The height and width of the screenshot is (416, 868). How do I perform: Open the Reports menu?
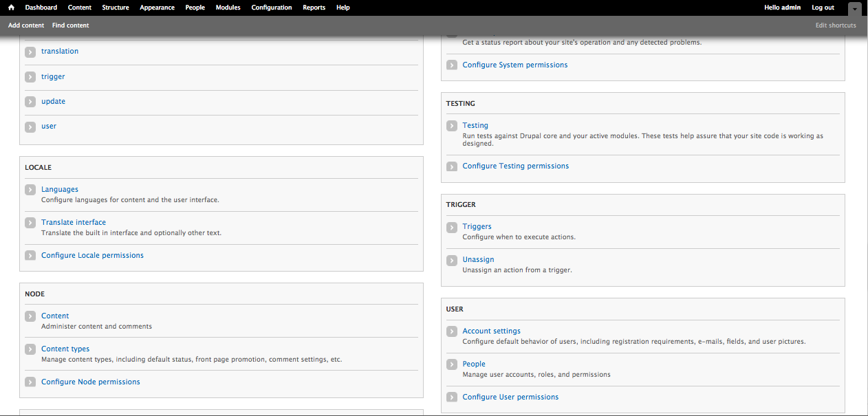click(x=314, y=8)
